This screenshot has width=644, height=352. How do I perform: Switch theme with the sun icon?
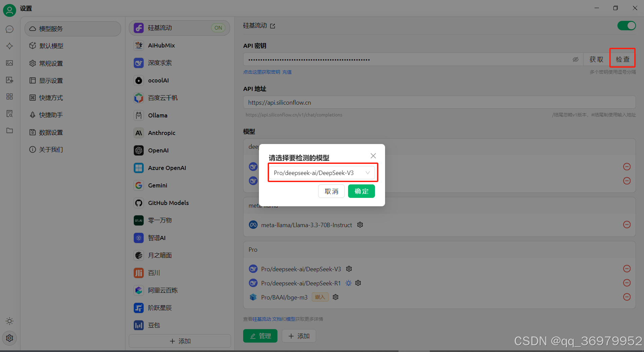9,321
